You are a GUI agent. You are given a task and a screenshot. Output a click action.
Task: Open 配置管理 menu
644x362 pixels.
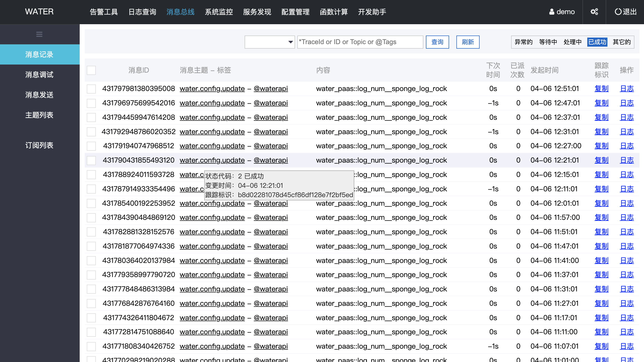click(x=296, y=12)
